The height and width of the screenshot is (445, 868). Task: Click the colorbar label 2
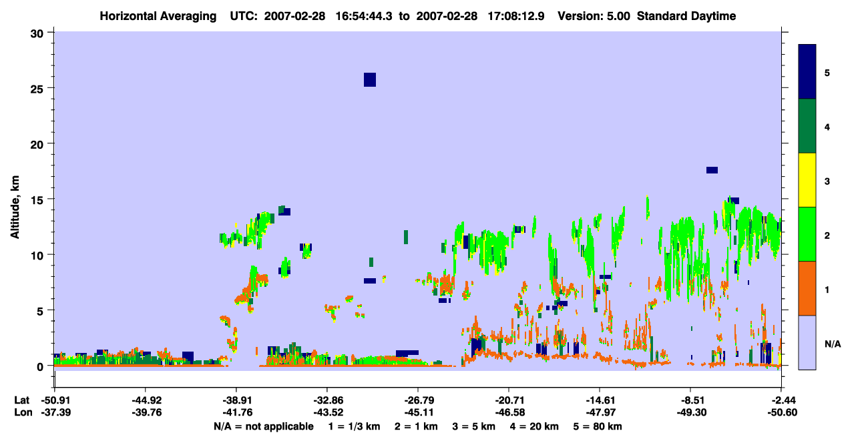point(828,235)
